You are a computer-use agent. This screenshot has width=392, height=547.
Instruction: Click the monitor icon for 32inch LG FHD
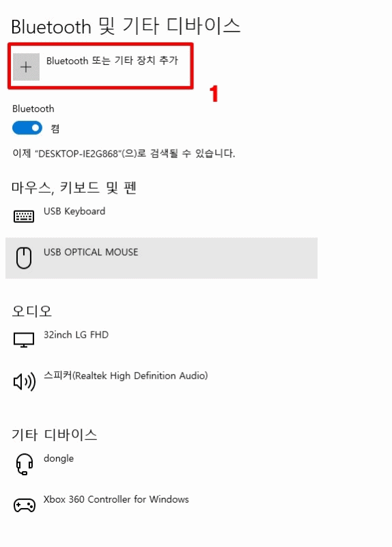(24, 340)
